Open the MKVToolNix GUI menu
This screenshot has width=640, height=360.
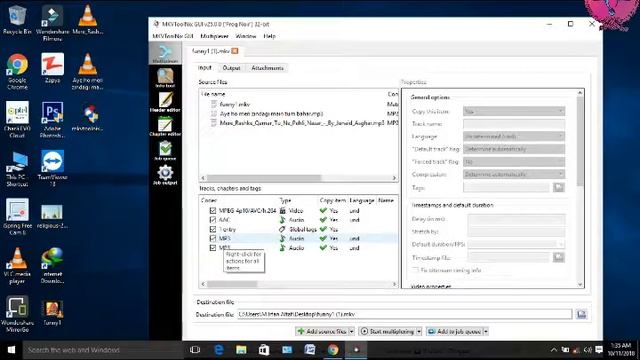[x=173, y=36]
